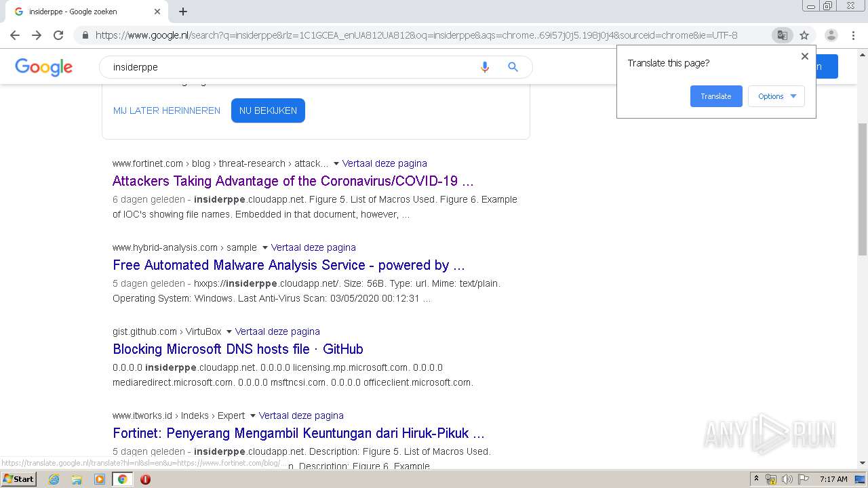The height and width of the screenshot is (488, 868).
Task: Open media player taskbar icon
Action: pyautogui.click(x=100, y=479)
